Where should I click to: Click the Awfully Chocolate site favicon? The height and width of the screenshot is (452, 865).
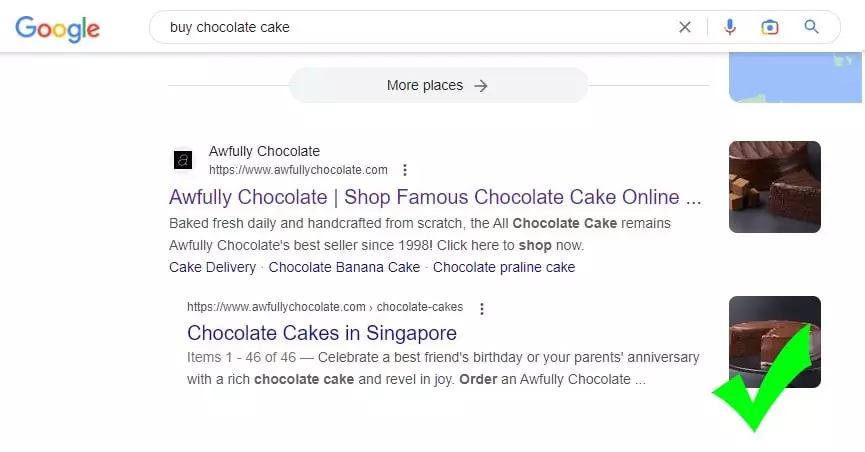tap(183, 160)
